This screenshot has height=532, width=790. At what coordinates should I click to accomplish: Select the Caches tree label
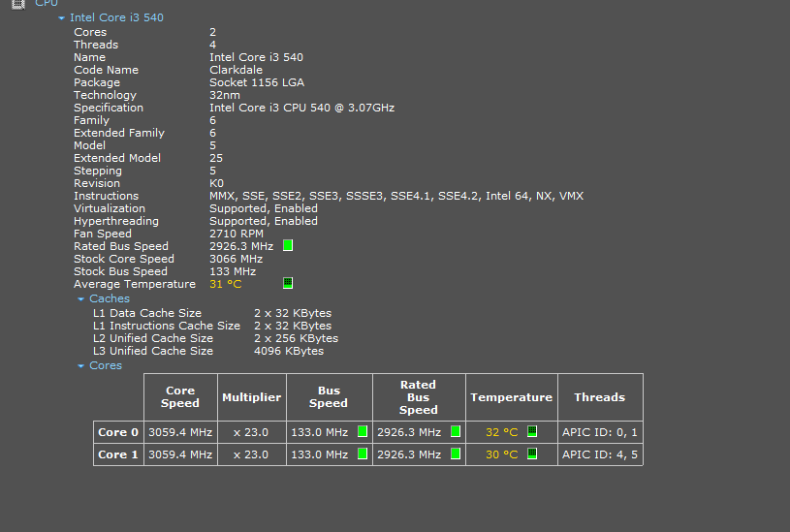coord(110,298)
